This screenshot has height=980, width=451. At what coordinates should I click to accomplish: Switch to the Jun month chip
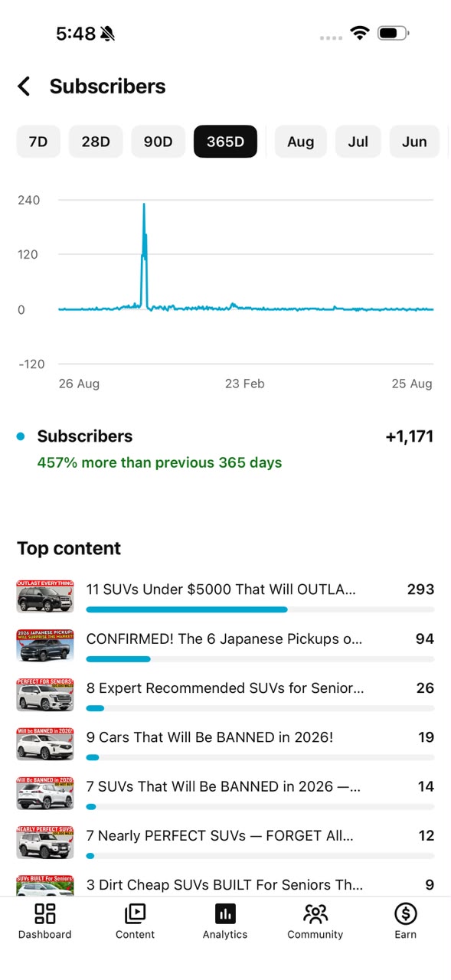point(414,142)
